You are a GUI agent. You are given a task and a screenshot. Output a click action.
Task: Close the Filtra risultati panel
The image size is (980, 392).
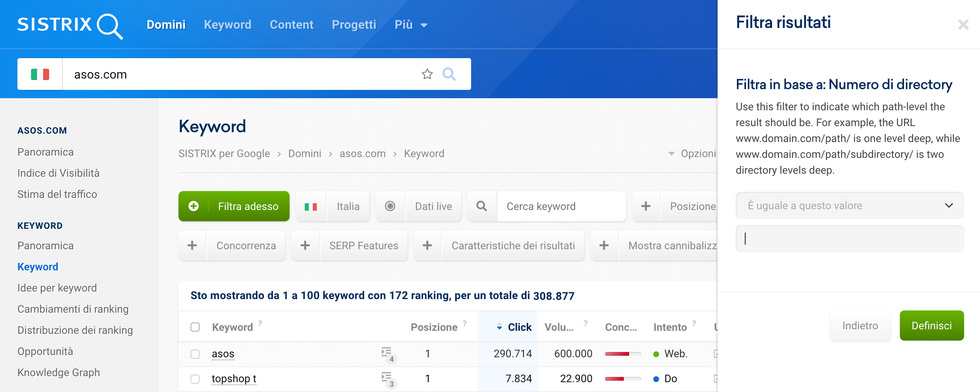(963, 25)
